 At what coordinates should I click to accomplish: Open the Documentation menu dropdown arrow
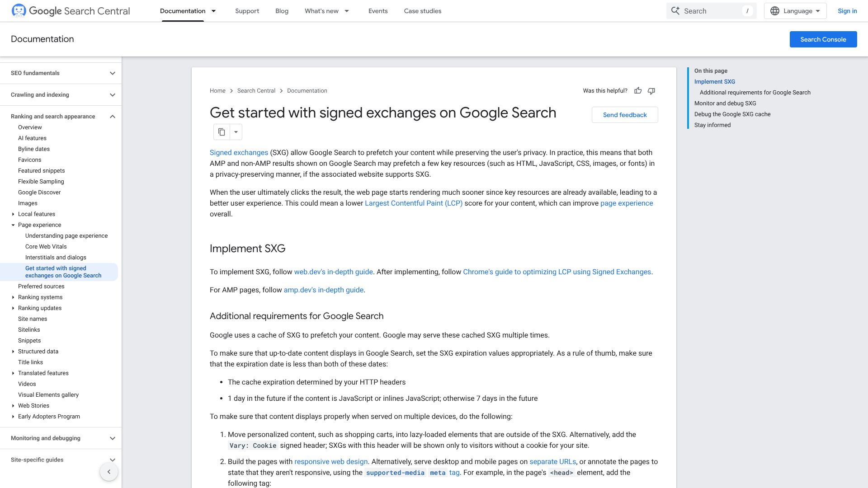(x=214, y=11)
